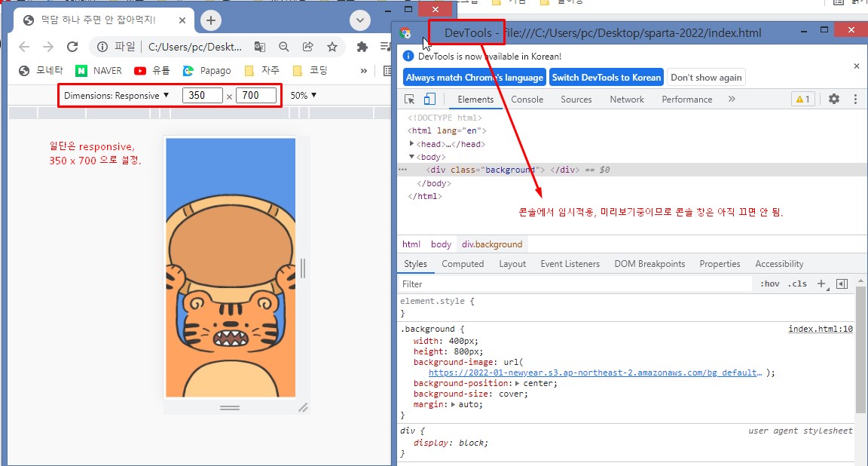Add a new style rule with plus icon
This screenshot has height=466, width=868.
(821, 284)
